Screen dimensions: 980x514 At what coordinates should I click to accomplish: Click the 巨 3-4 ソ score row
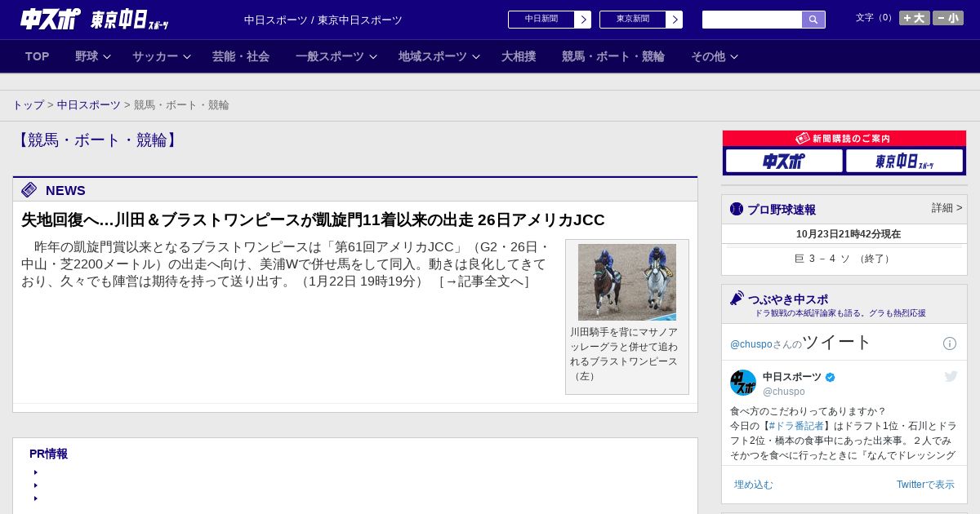(844, 259)
